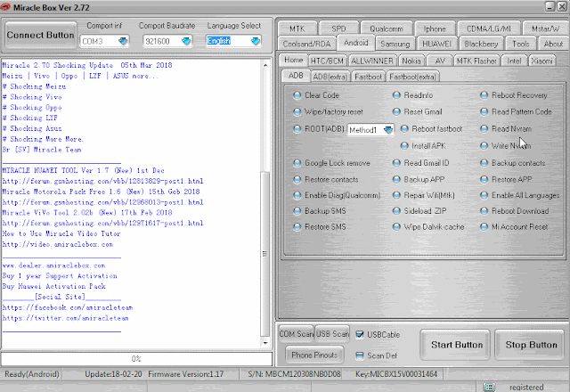Viewport: 570px width, 392px height.
Task: Select the ReadInfo radio option
Action: point(396,95)
